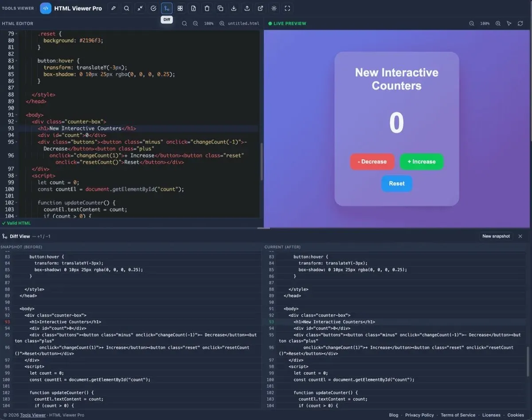Click the magnifier icon in HTML Editor header
The image size is (532, 420).
coord(184,23)
